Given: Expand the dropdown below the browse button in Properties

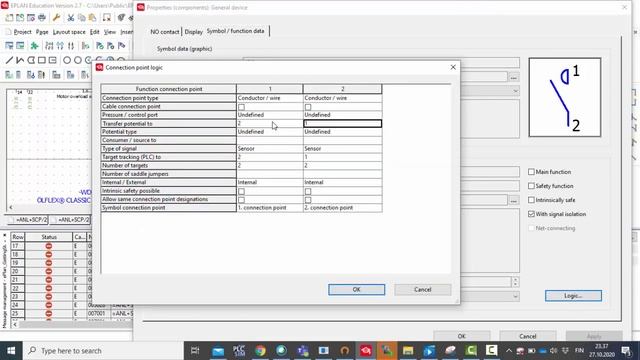Looking at the screenshot, I should pos(515,91).
